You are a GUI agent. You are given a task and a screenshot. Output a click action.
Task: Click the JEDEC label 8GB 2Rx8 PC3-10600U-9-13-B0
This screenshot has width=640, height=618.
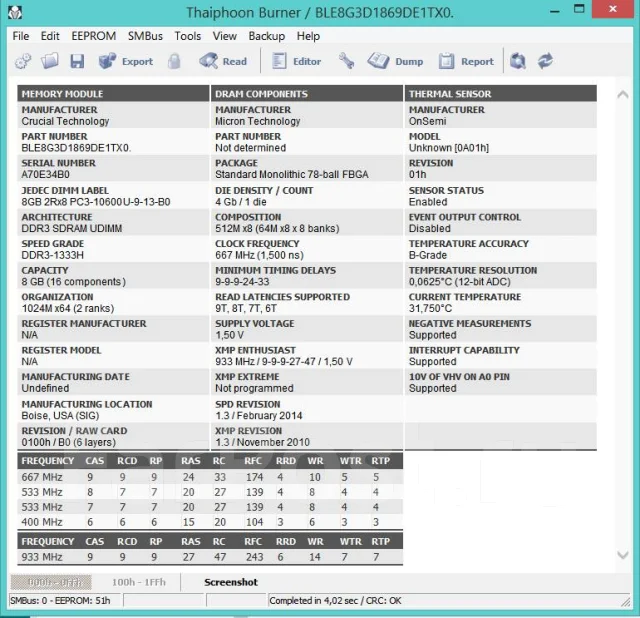point(96,202)
